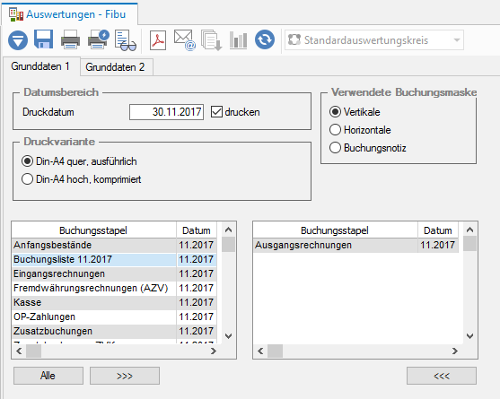
Task: Open the round blue dropdown menu icon
Action: (18, 40)
